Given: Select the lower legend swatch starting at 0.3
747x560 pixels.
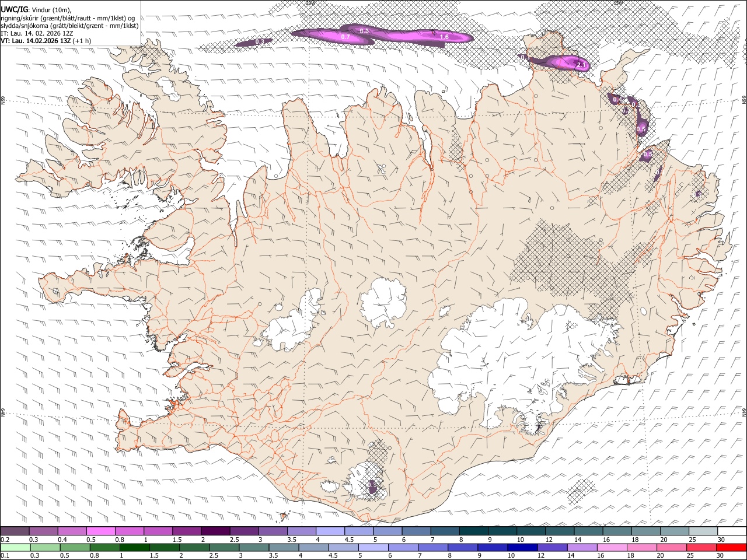Looking at the screenshot, I should (x=45, y=547).
